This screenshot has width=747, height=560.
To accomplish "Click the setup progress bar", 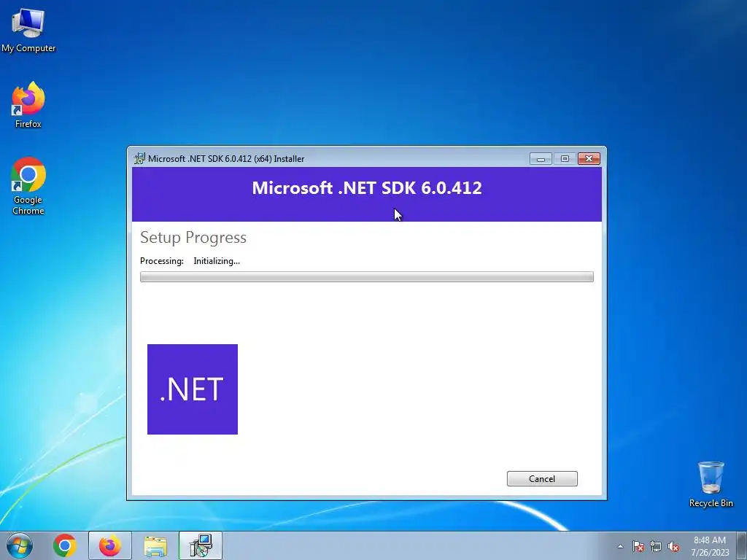I will (367, 276).
